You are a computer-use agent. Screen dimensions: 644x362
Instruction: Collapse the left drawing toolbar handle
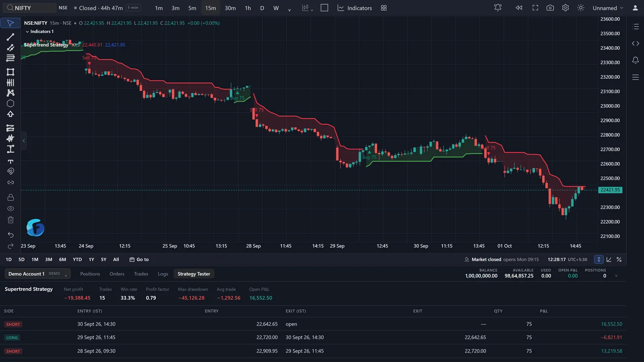point(24,141)
